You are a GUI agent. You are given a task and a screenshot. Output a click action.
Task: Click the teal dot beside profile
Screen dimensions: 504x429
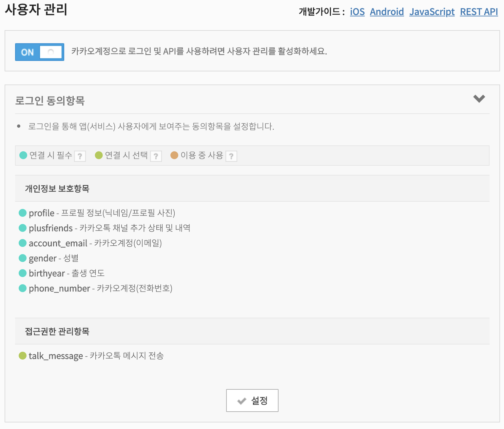tap(22, 213)
